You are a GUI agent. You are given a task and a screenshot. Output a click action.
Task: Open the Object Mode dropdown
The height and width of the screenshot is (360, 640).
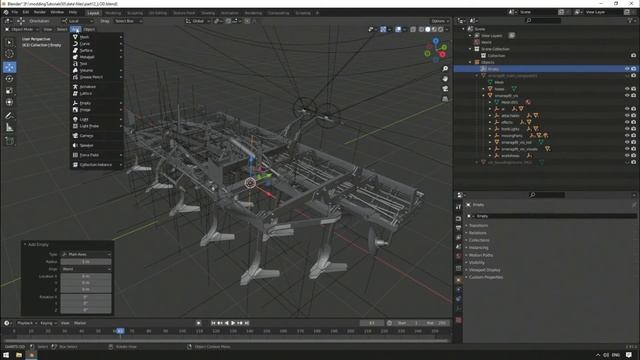22,29
